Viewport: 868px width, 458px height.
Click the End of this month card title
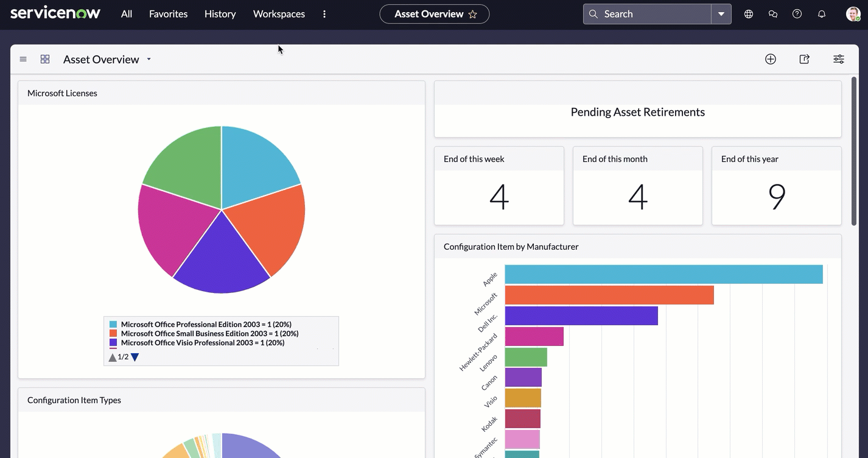(615, 159)
